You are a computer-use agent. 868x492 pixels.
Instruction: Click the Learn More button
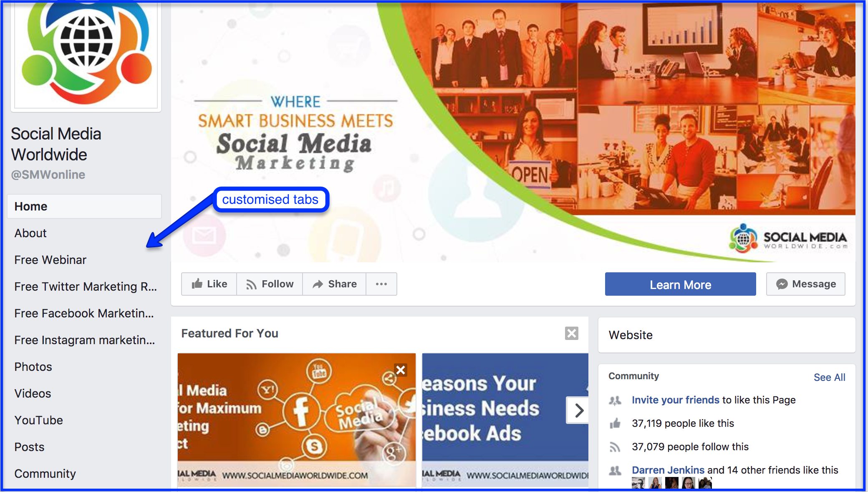coord(680,284)
